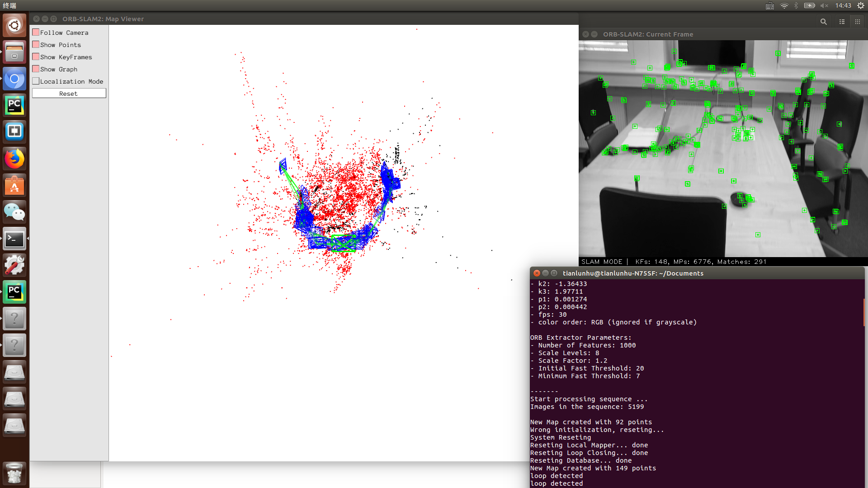Image resolution: width=868 pixels, height=488 pixels.
Task: Open System Settings from the launcher
Action: [x=14, y=265]
